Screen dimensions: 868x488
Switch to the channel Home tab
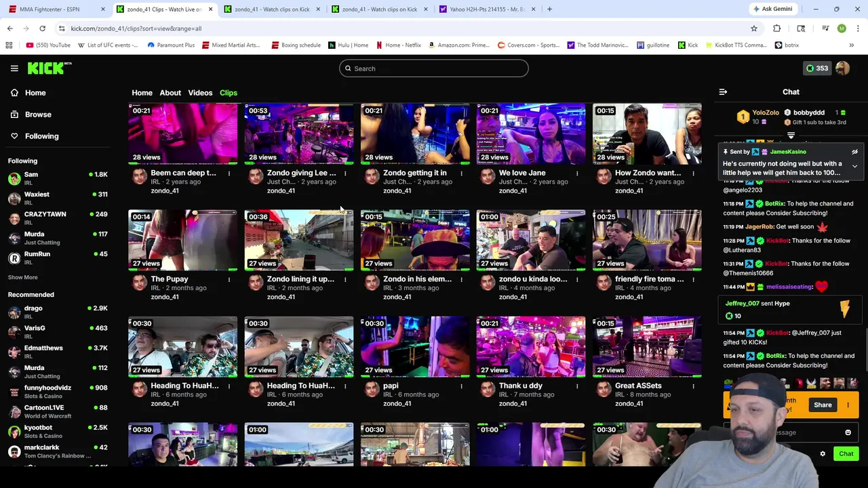pos(142,93)
